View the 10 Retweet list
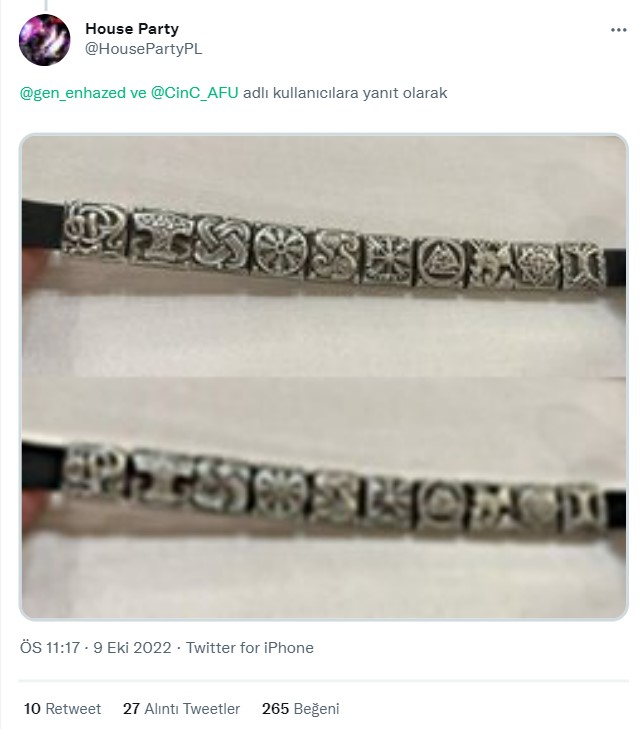The height and width of the screenshot is (729, 642). [62, 709]
